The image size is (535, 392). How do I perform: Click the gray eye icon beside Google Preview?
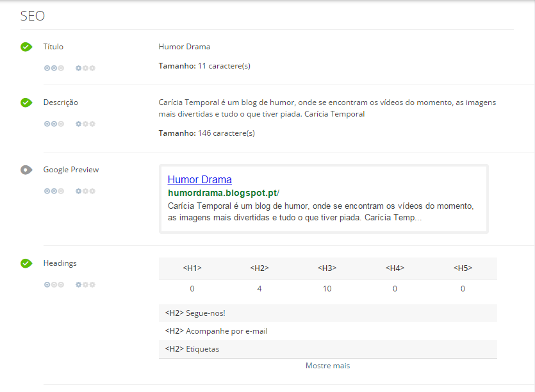coord(26,170)
